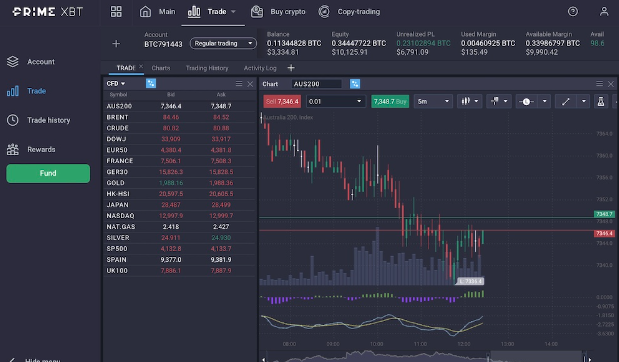
Task: Click the link icon in CFD panel
Action: tap(151, 83)
